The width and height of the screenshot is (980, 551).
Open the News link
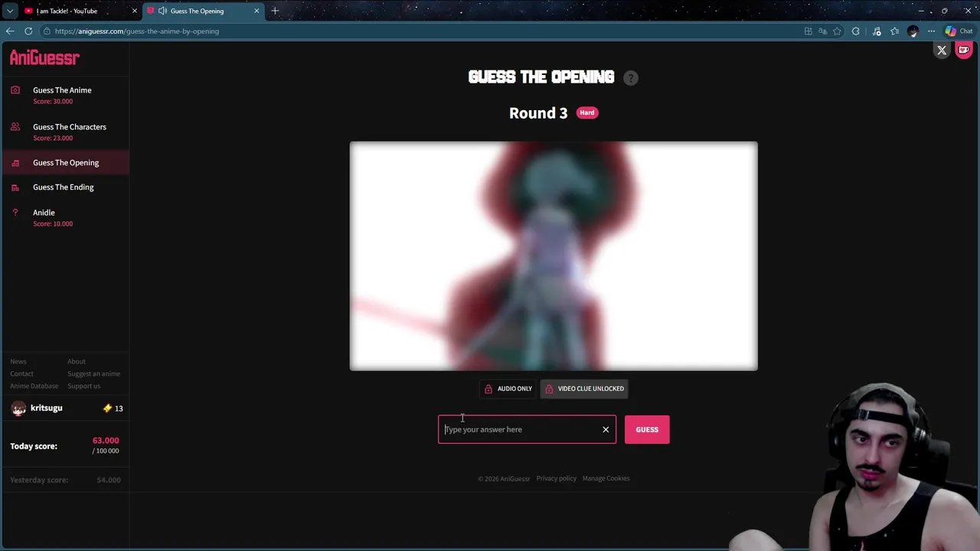point(18,362)
